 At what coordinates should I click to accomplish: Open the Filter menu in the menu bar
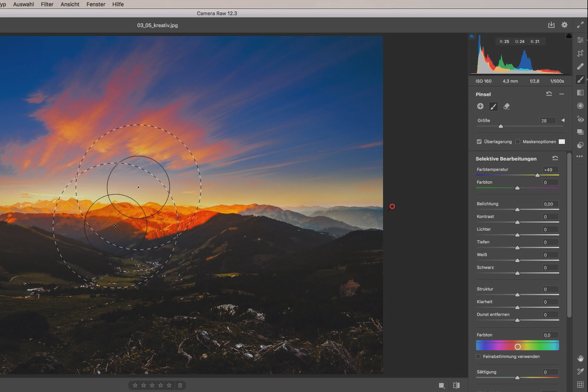[47, 4]
